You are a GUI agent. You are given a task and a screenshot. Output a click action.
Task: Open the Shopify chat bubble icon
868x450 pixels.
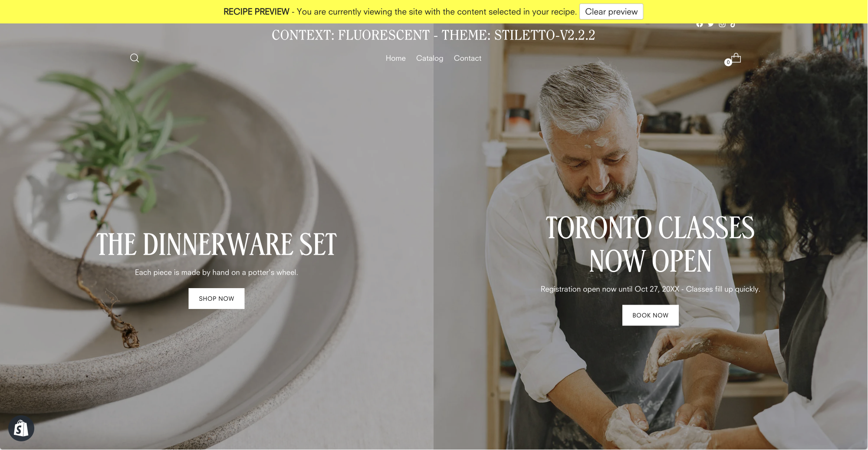(21, 429)
